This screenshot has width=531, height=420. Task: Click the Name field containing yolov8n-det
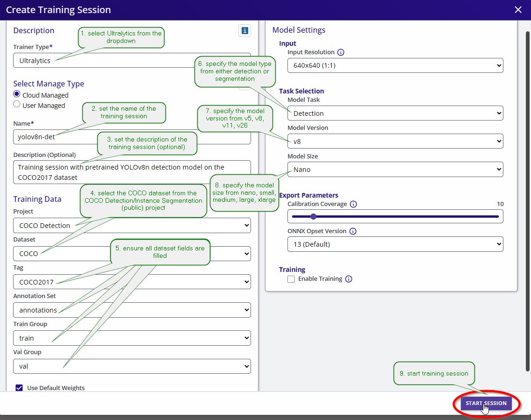point(132,137)
